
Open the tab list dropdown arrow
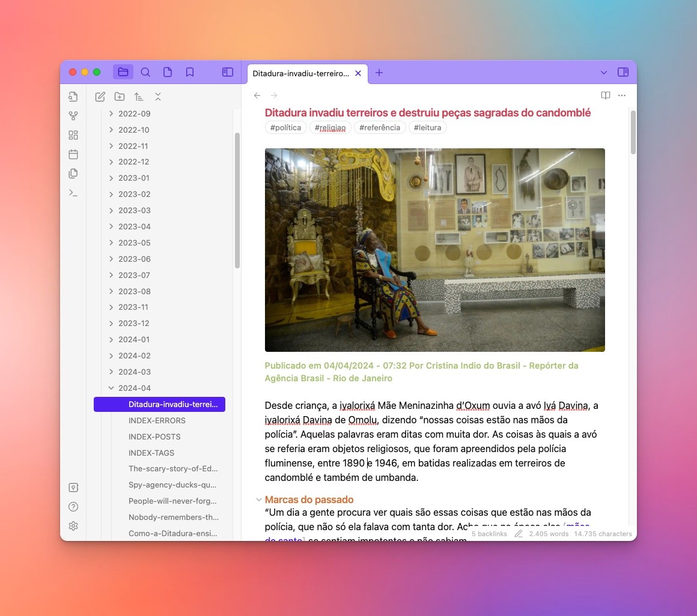point(604,73)
